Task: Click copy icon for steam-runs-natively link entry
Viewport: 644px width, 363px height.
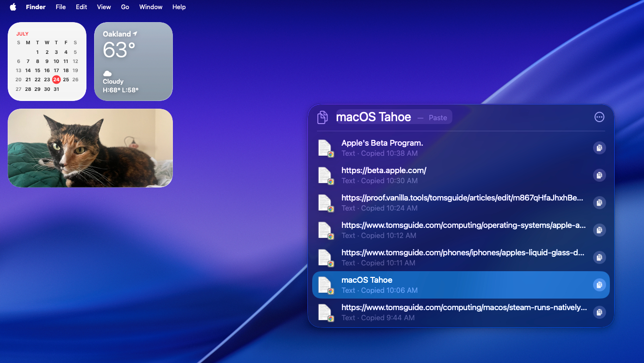Action: [599, 313]
